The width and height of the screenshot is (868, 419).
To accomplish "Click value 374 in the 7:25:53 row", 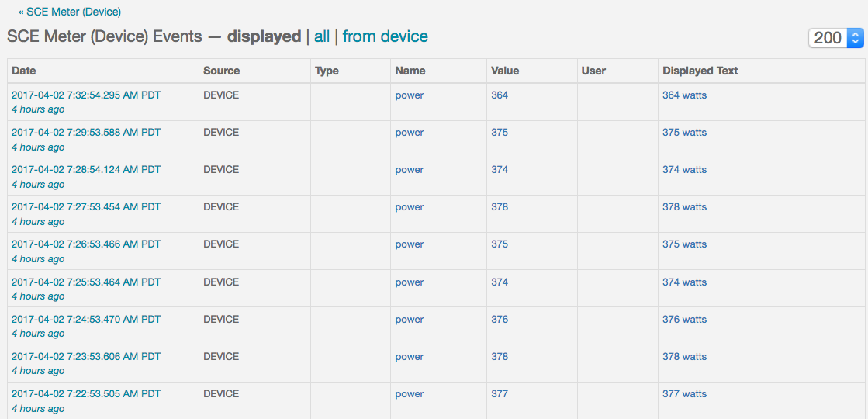I will pyautogui.click(x=500, y=282).
